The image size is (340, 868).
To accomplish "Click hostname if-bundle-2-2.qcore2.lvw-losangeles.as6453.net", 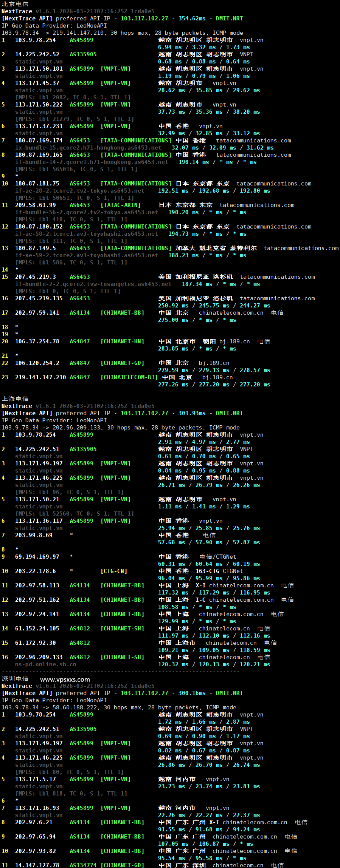I will pos(93,284).
